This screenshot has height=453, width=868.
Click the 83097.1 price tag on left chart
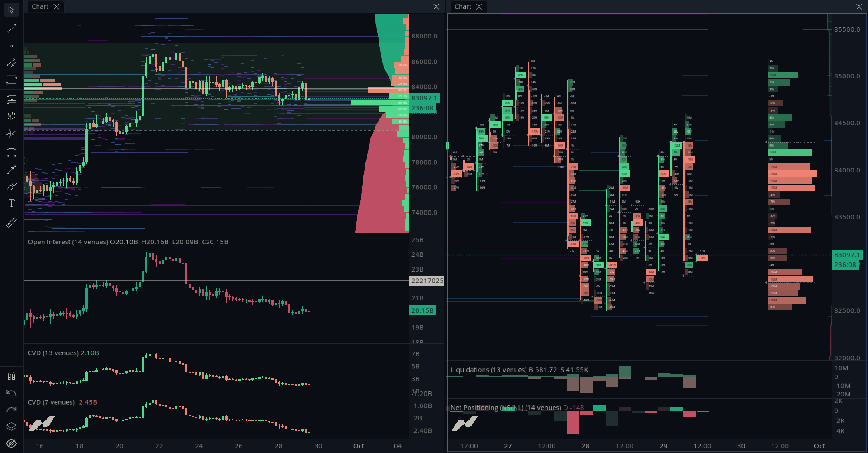424,98
